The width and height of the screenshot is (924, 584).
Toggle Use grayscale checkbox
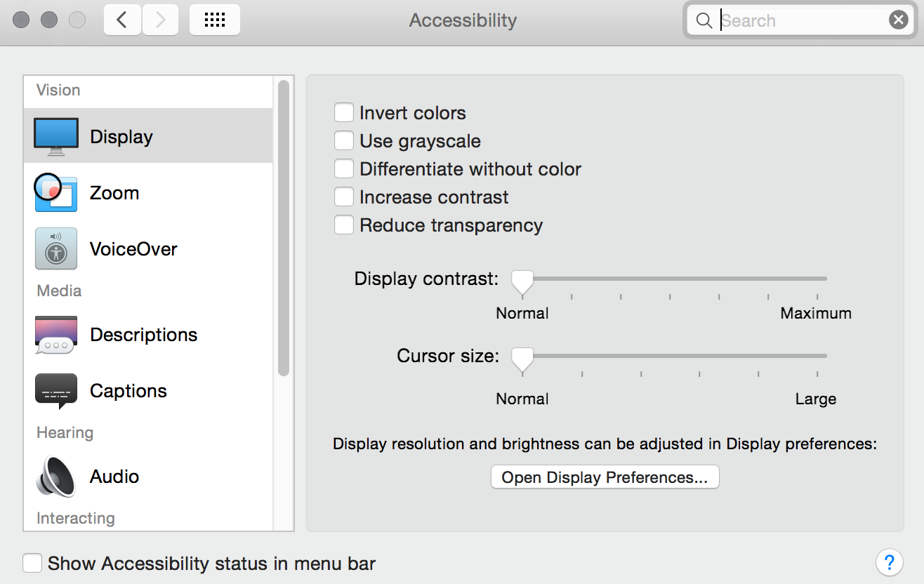tap(344, 141)
